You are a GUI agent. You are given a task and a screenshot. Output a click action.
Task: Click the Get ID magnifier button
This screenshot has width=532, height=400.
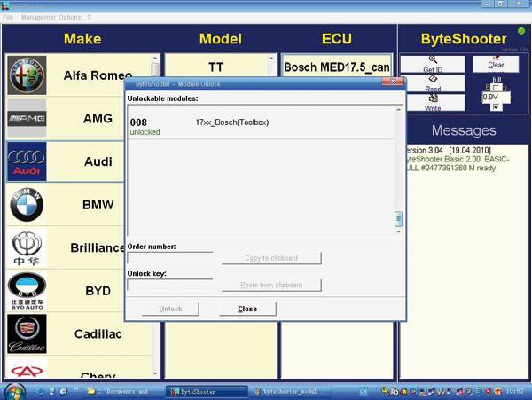(433, 64)
